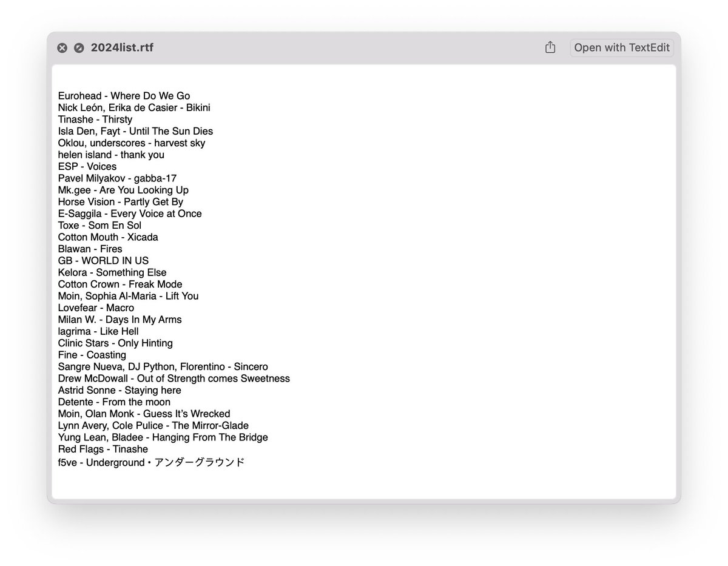Click 'Cotton Crown - Freak Mode'
The width and height of the screenshot is (728, 566).
120,284
